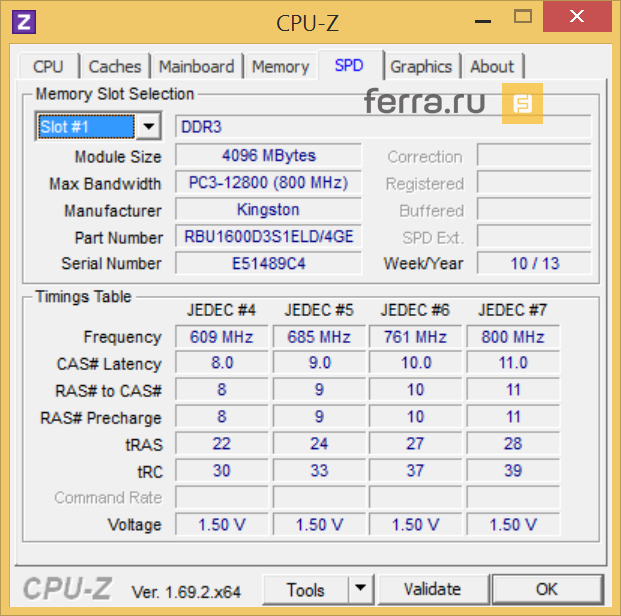Open the Caches tab
The width and height of the screenshot is (621, 616).
click(115, 67)
